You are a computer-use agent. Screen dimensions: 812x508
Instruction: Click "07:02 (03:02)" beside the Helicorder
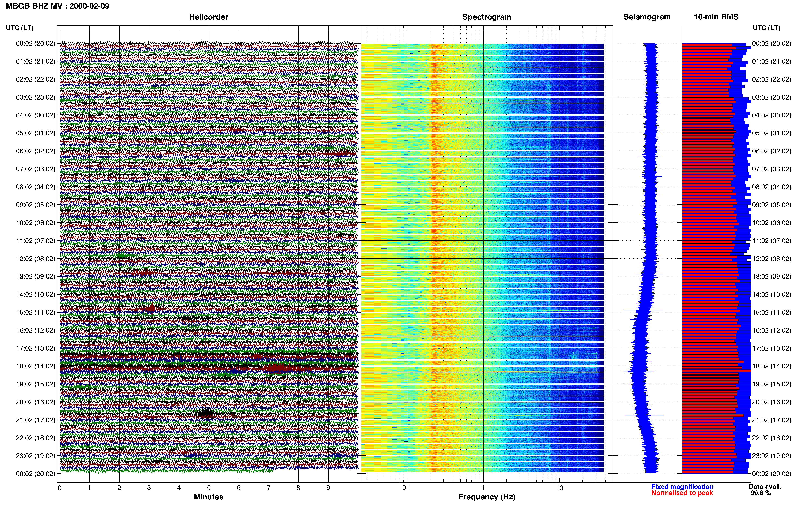36,169
